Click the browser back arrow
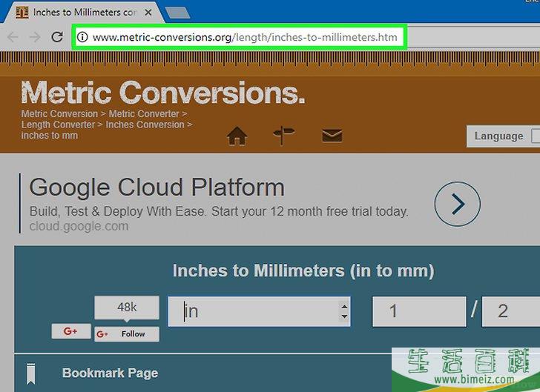The image size is (540, 392). (13, 37)
